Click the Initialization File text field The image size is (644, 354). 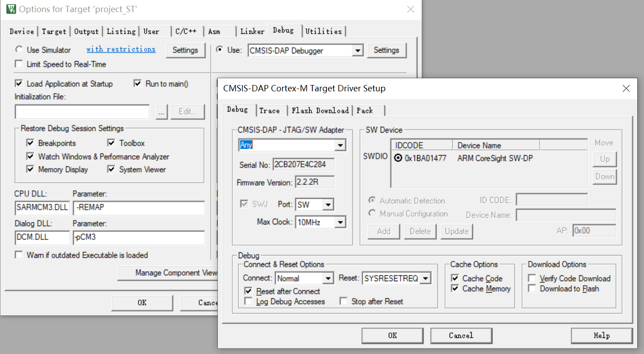82,112
